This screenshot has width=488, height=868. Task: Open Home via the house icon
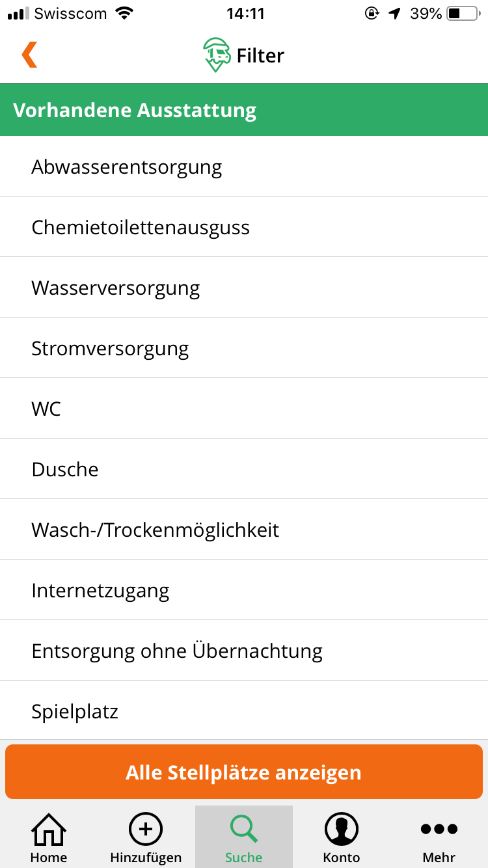49,829
